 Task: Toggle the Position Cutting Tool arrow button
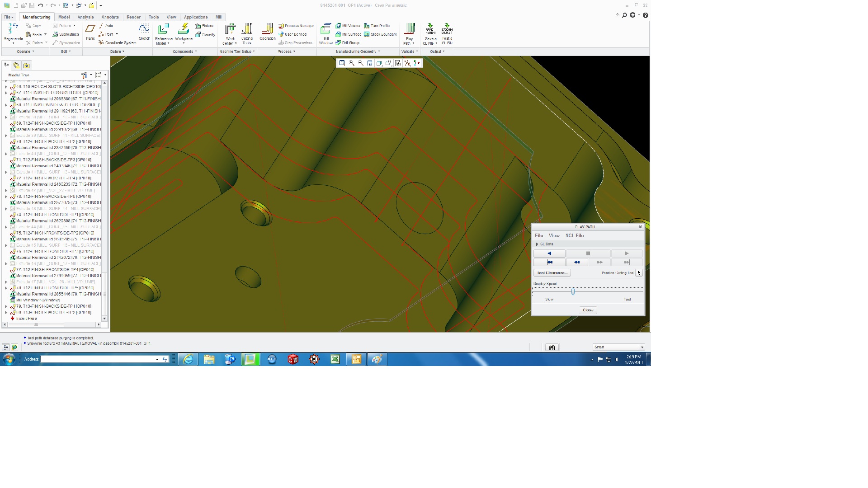coord(638,273)
